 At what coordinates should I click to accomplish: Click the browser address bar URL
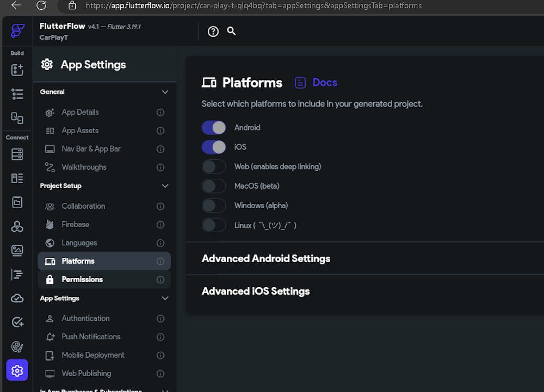pyautogui.click(x=253, y=5)
